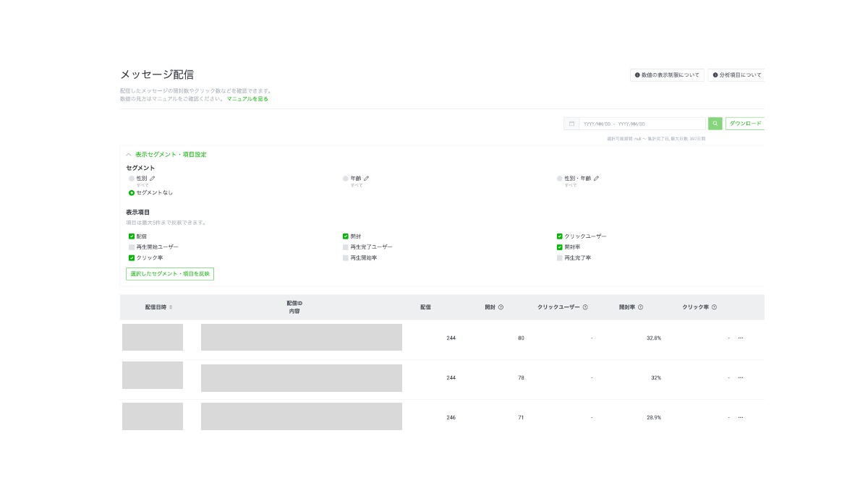Click the 数値の表示制限について button
This screenshot has height=488, width=868.
pyautogui.click(x=667, y=75)
